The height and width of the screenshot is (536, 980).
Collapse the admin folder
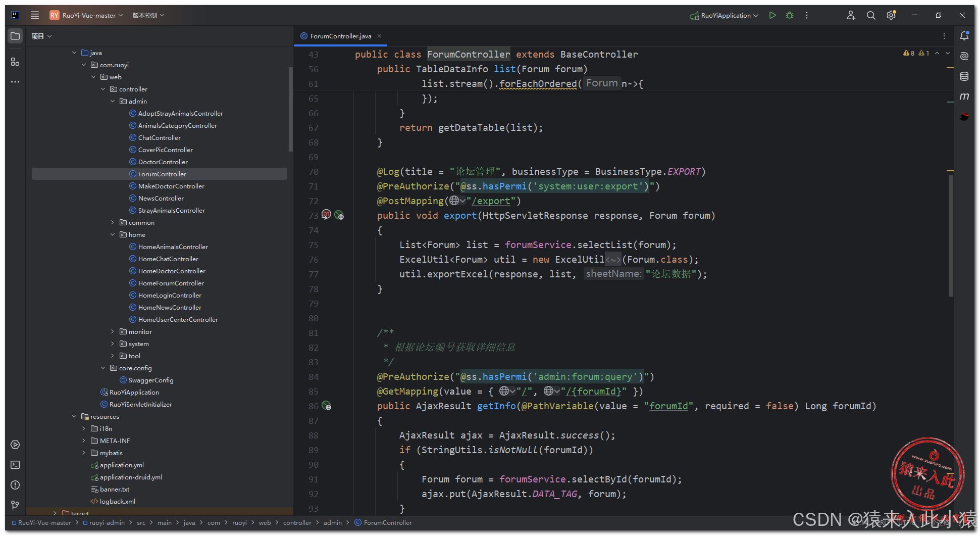(x=113, y=101)
